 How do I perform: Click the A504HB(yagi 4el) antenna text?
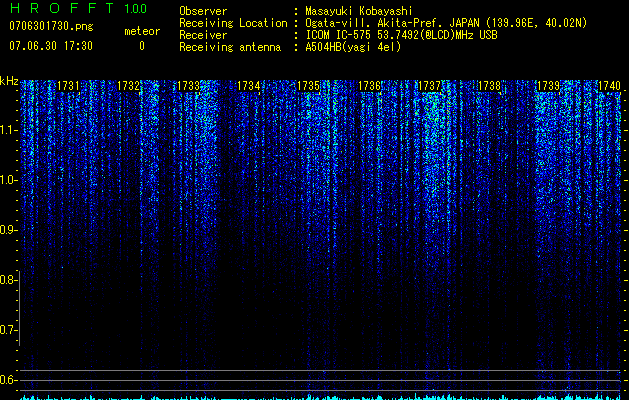tap(353, 47)
